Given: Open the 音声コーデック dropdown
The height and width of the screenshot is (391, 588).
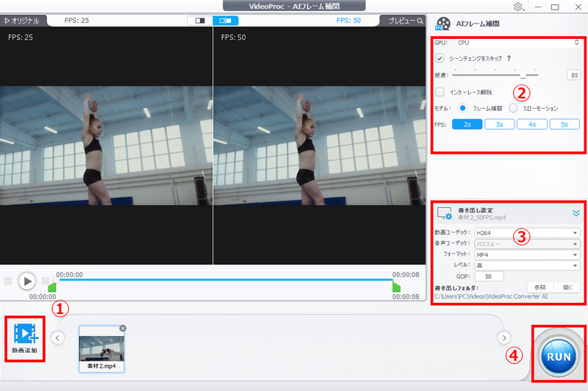Looking at the screenshot, I should pos(527,244).
